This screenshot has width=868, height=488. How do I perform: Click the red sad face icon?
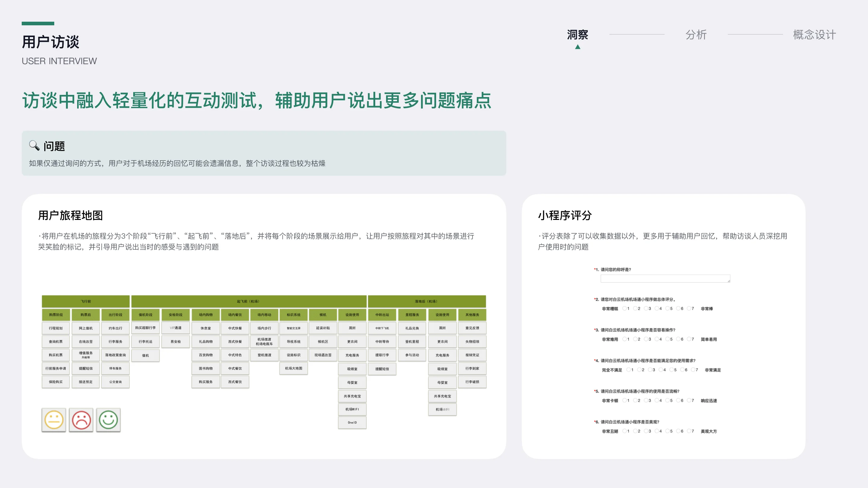[x=81, y=420]
